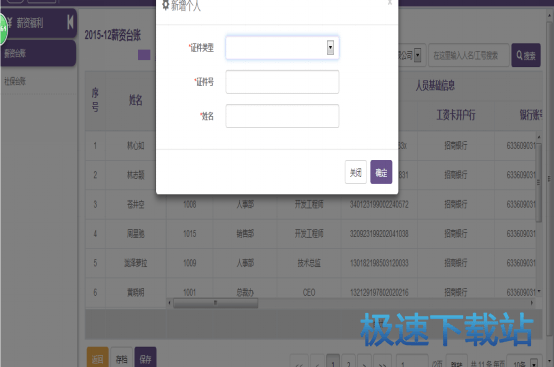The image size is (554, 367).
Task: Go to page 1 in pagination
Action: coord(333,361)
